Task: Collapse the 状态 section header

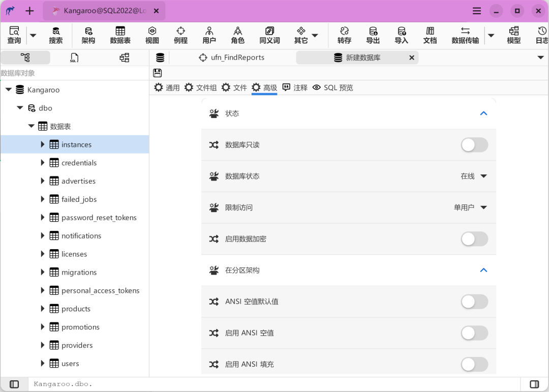Action: [x=483, y=113]
